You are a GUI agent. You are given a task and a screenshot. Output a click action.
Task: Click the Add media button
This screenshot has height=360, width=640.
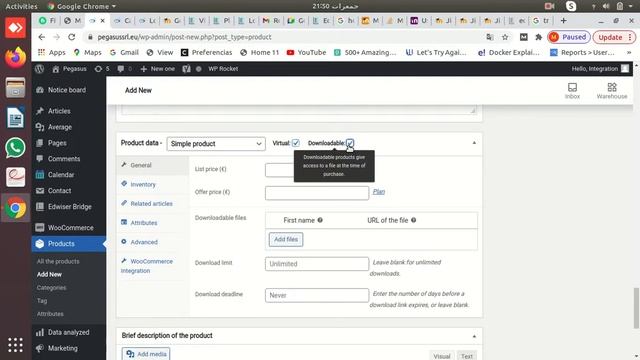146,354
